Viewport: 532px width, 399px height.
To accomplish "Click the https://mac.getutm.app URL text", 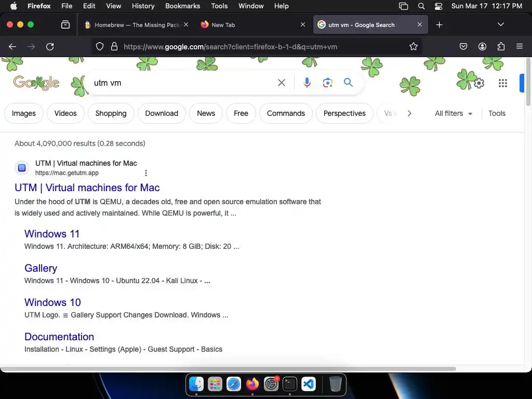I will (67, 173).
